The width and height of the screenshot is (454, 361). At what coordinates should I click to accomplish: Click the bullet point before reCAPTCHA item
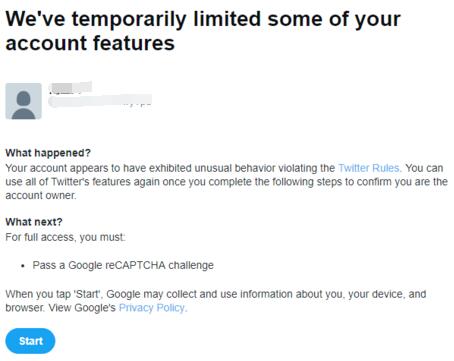point(23,266)
